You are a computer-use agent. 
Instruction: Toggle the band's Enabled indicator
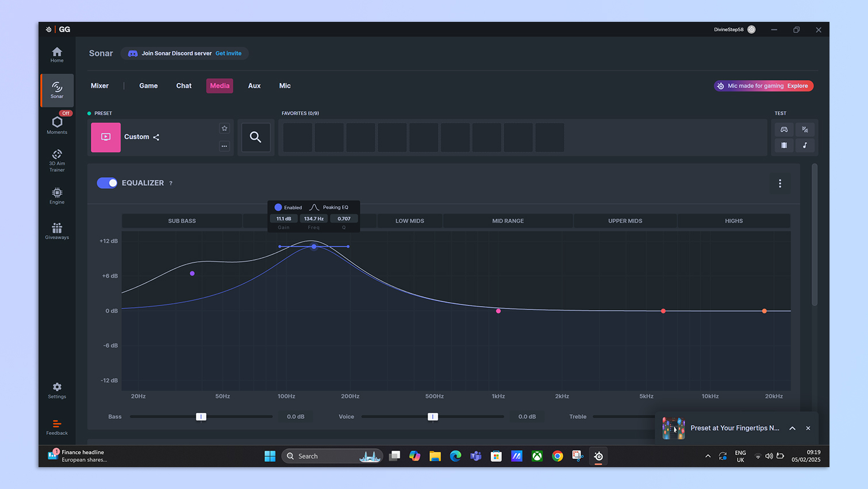tap(278, 207)
